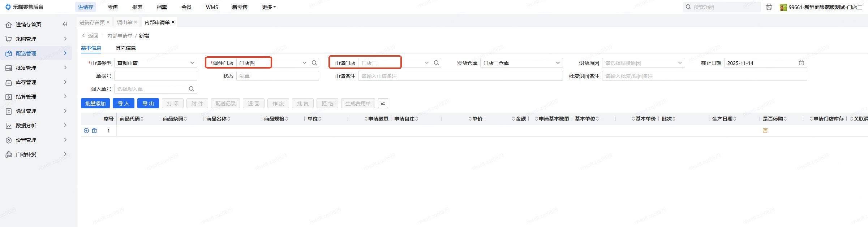Sort by 商品代码 column arrows
Viewport: 868px width, 227px height.
142,119
